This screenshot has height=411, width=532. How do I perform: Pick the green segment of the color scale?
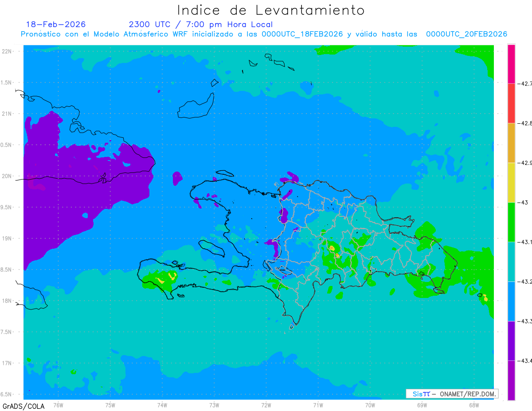click(511, 222)
